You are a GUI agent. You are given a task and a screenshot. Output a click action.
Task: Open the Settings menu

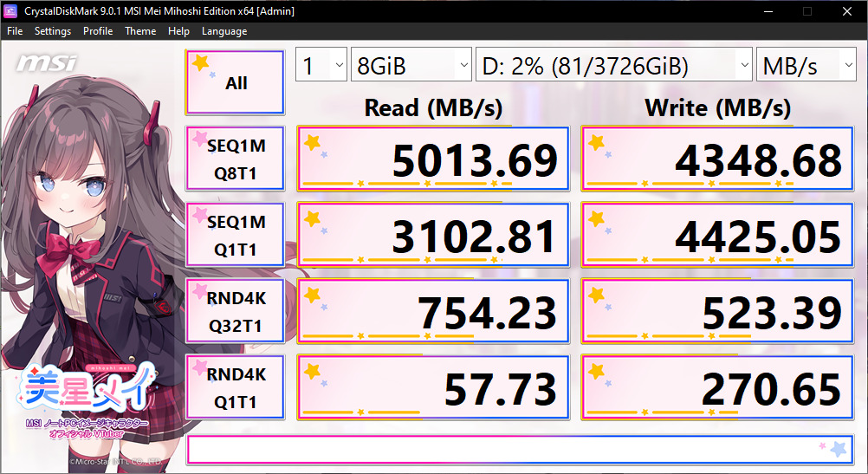pos(53,31)
